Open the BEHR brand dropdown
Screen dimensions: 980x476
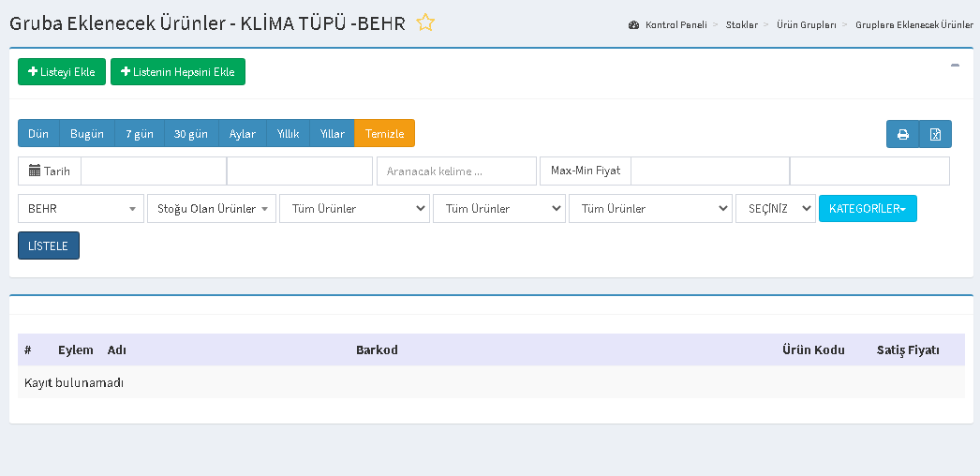[81, 208]
